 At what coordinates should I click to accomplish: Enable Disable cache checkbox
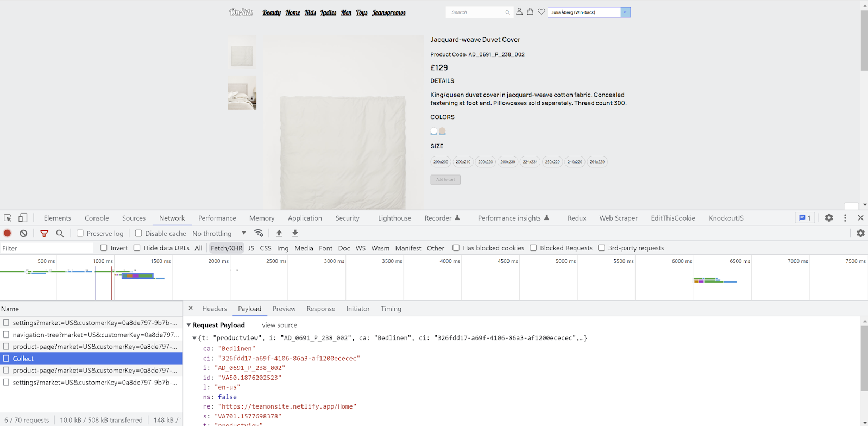139,233
